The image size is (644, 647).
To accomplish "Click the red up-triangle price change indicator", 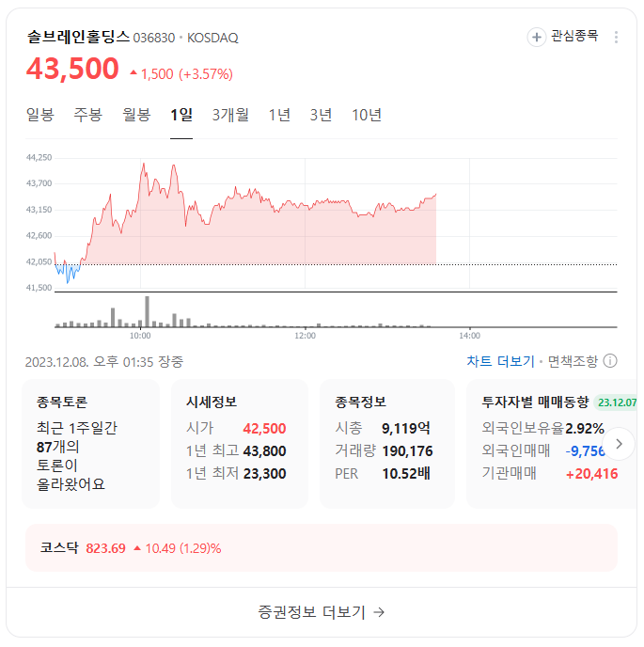I will pos(134,72).
